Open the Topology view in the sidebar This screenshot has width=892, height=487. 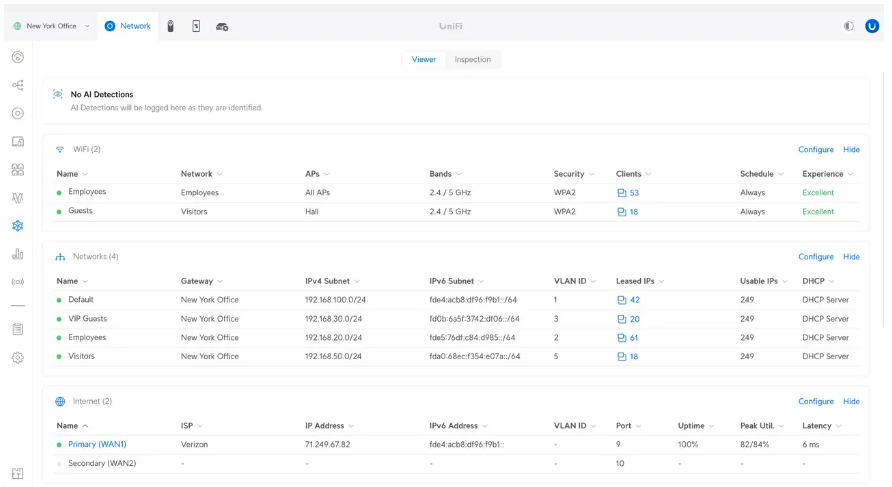coord(17,85)
